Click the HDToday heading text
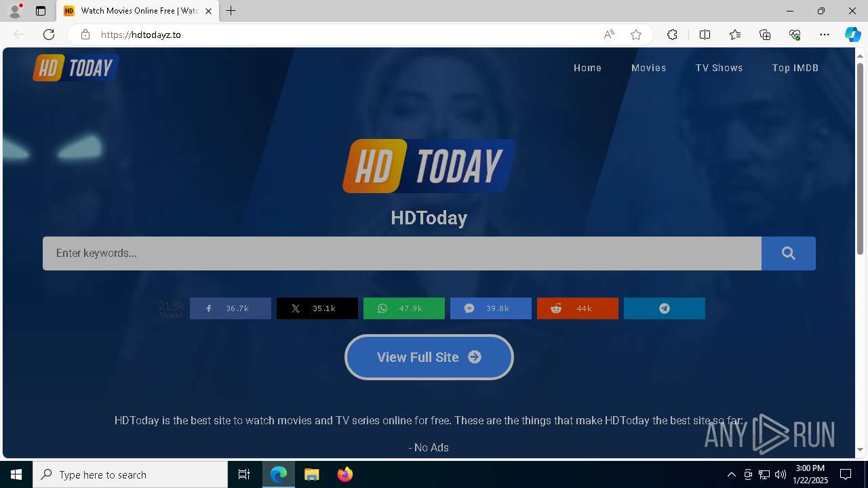Viewport: 868px width, 488px height. coord(429,218)
